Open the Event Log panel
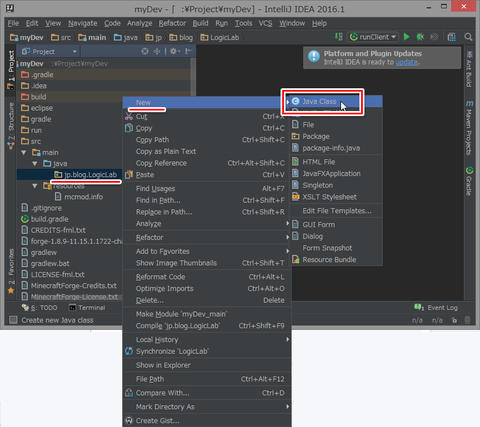The width and height of the screenshot is (480, 427). coord(436,308)
